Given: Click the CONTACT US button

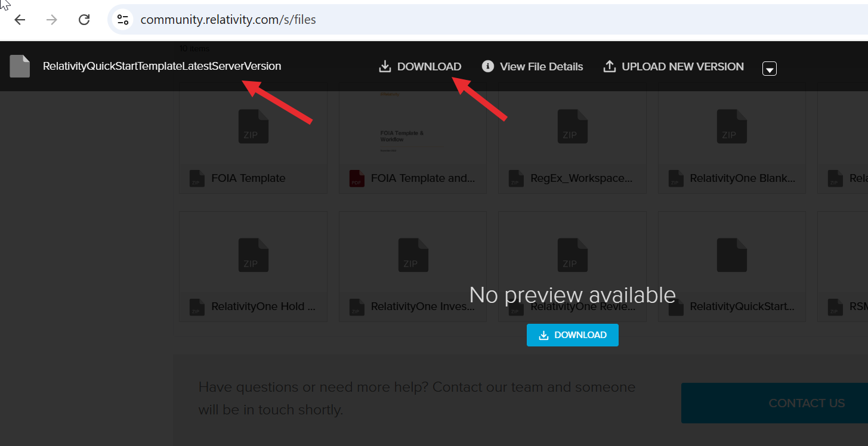Looking at the screenshot, I should click(x=806, y=403).
